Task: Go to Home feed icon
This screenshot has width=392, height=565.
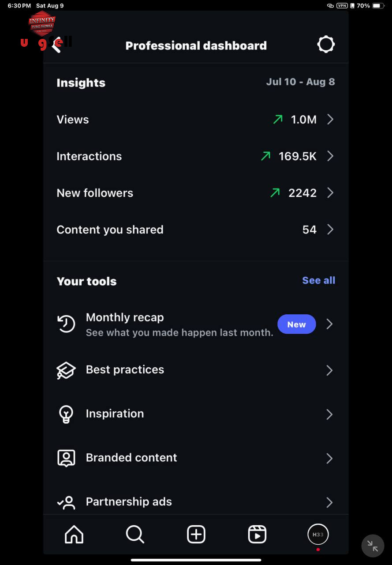Action: point(74,535)
